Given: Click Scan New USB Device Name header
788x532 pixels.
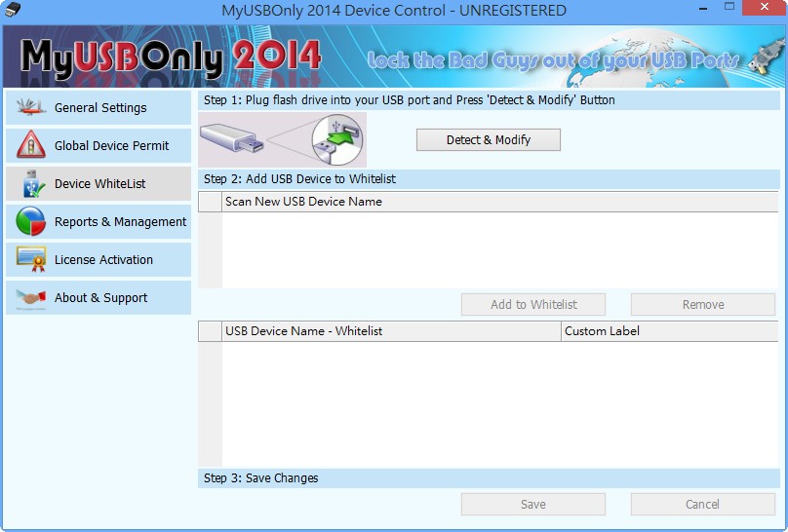Looking at the screenshot, I should pyautogui.click(x=499, y=202).
